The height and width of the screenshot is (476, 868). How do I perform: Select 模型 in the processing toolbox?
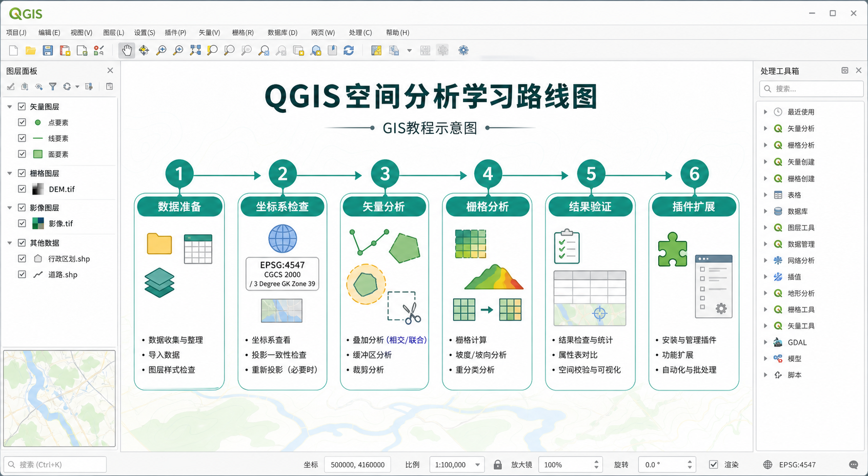(x=794, y=359)
